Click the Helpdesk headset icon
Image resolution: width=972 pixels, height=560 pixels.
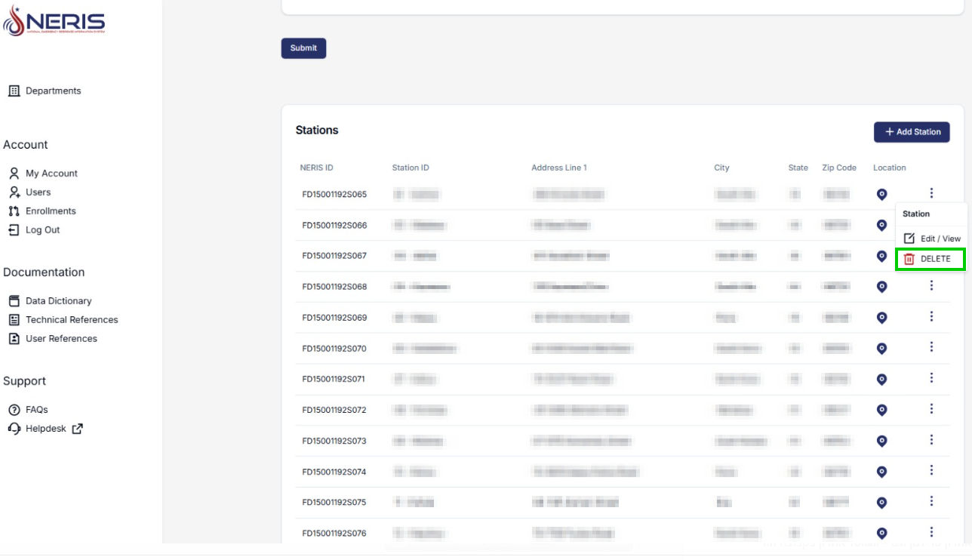click(x=14, y=429)
